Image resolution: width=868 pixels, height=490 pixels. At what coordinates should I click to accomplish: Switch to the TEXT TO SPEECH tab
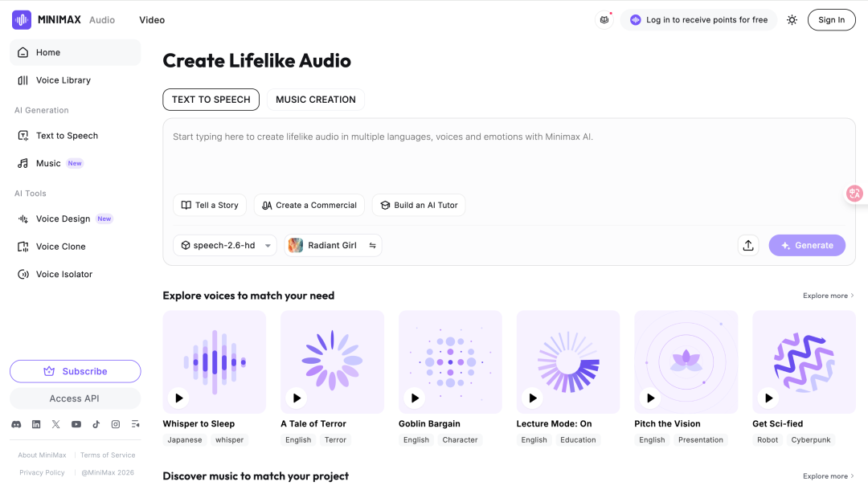click(x=211, y=100)
